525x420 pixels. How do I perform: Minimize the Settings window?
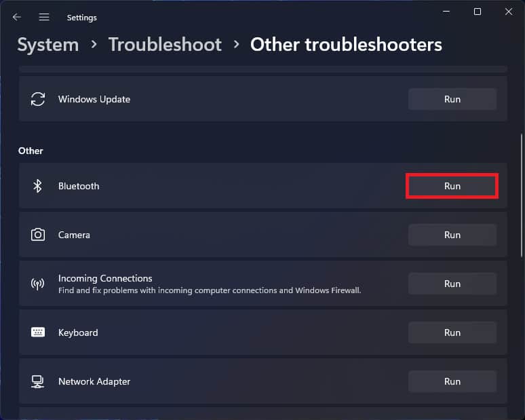(x=446, y=12)
